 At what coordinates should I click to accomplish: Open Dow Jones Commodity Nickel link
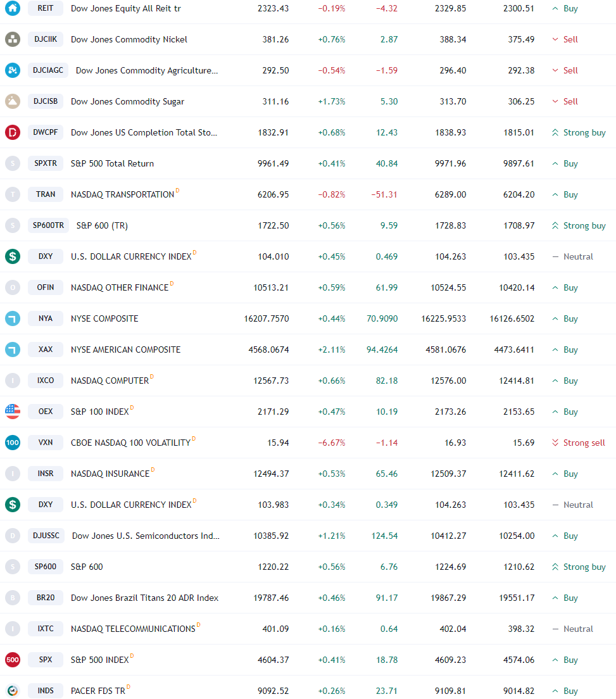tap(129, 39)
